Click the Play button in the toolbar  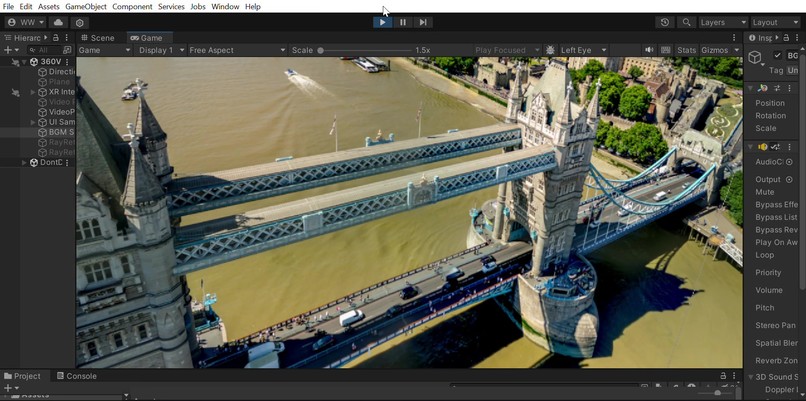tap(382, 22)
